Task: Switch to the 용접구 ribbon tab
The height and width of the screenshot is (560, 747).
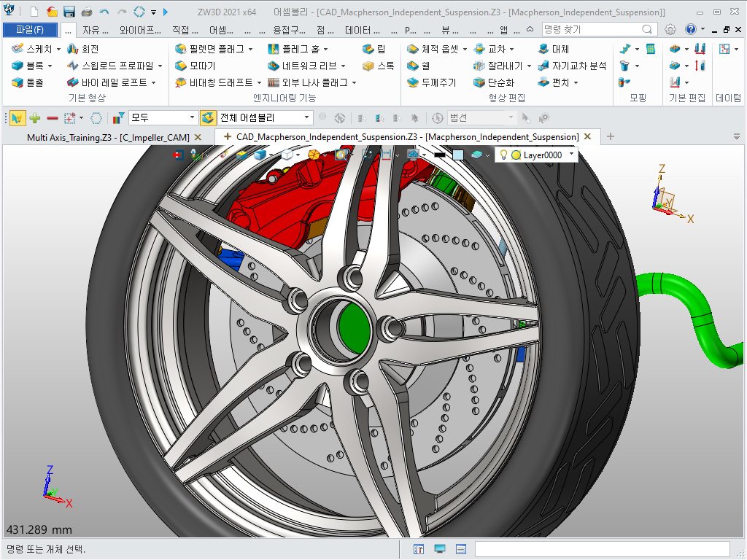Action: tap(289, 30)
